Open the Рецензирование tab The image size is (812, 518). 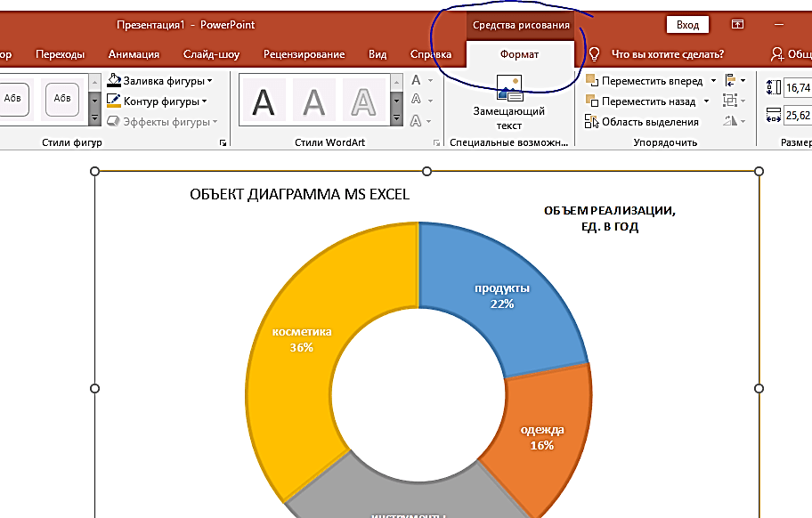304,54
